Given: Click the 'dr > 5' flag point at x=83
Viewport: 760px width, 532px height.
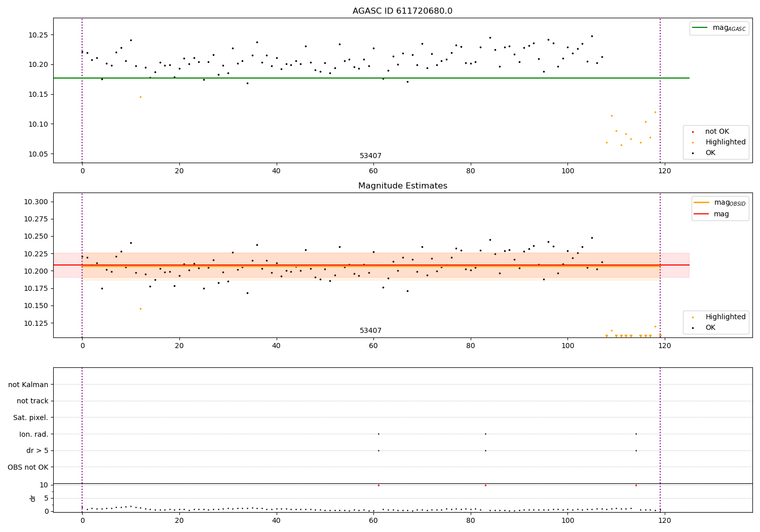Looking at the screenshot, I should coord(485,450).
